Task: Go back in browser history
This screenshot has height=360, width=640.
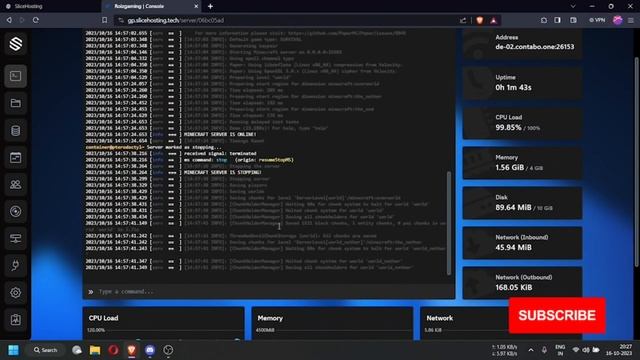Action: (9, 20)
